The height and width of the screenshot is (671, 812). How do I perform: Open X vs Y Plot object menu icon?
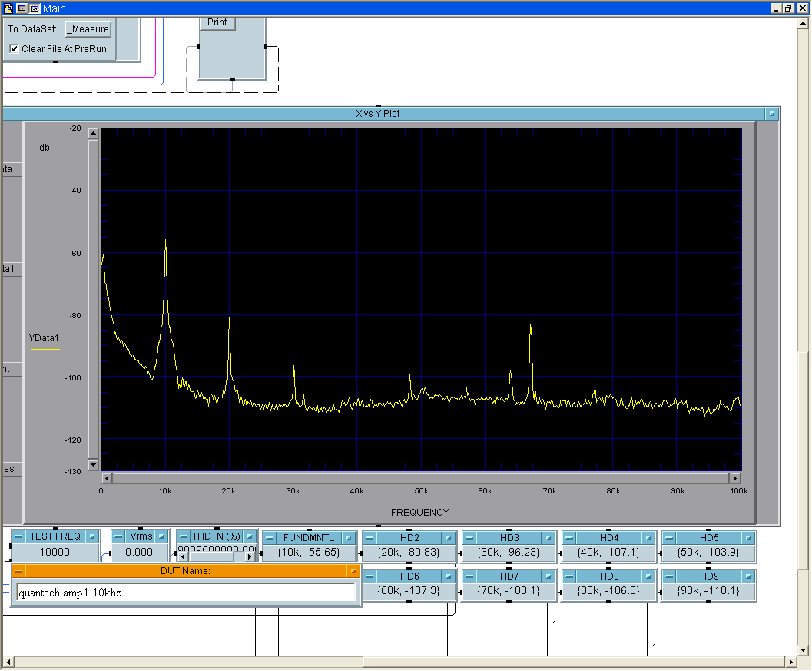(771, 114)
